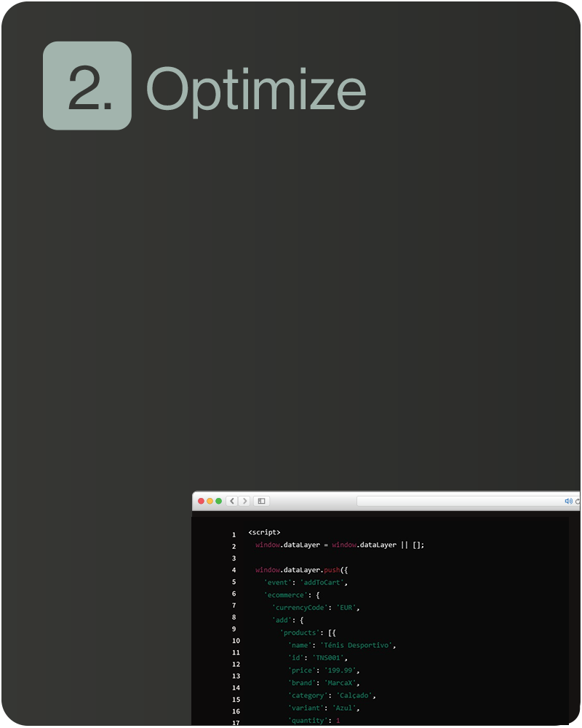Click the 'EUR' currency code value
The image size is (582, 728).
pos(348,607)
